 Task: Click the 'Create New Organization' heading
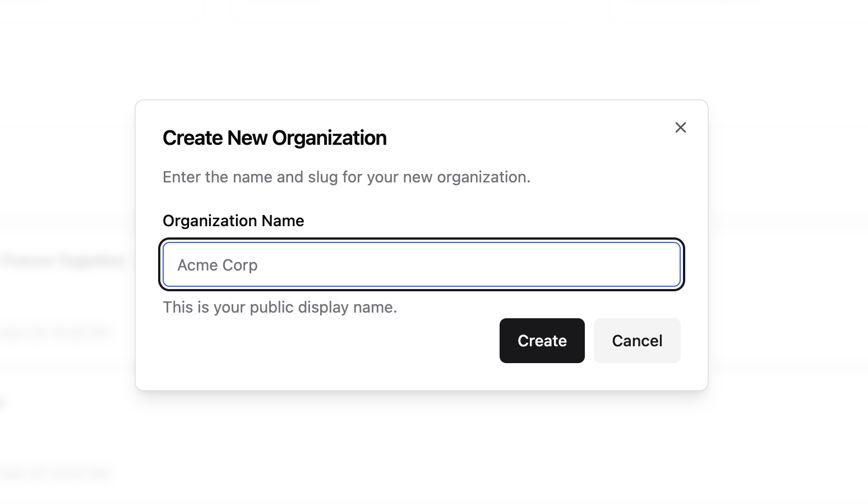pos(275,138)
